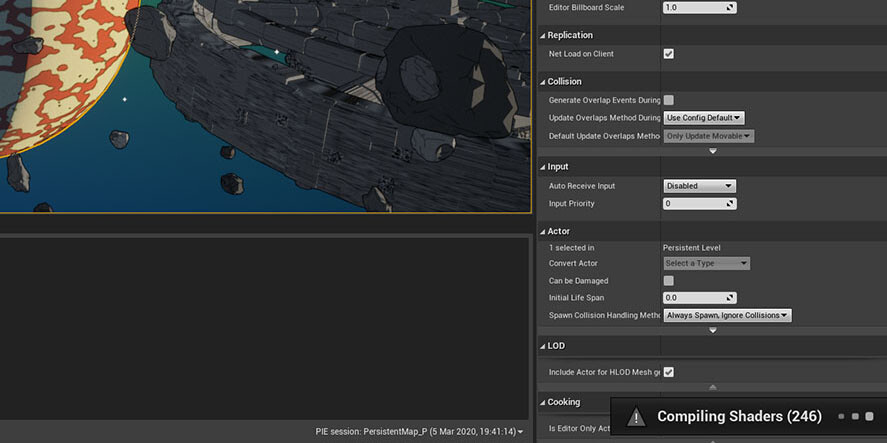Click the PIE session dropdown arrow
The height and width of the screenshot is (443, 887).
520,432
